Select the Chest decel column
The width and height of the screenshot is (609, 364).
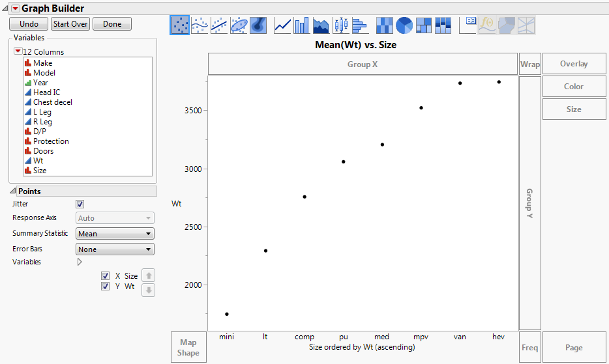(x=52, y=102)
